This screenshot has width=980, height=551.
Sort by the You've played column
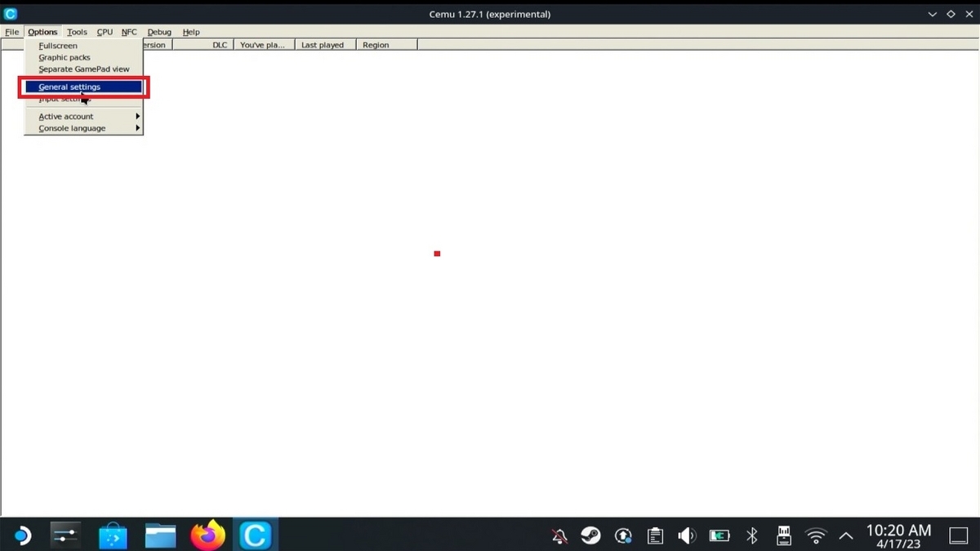pyautogui.click(x=264, y=45)
